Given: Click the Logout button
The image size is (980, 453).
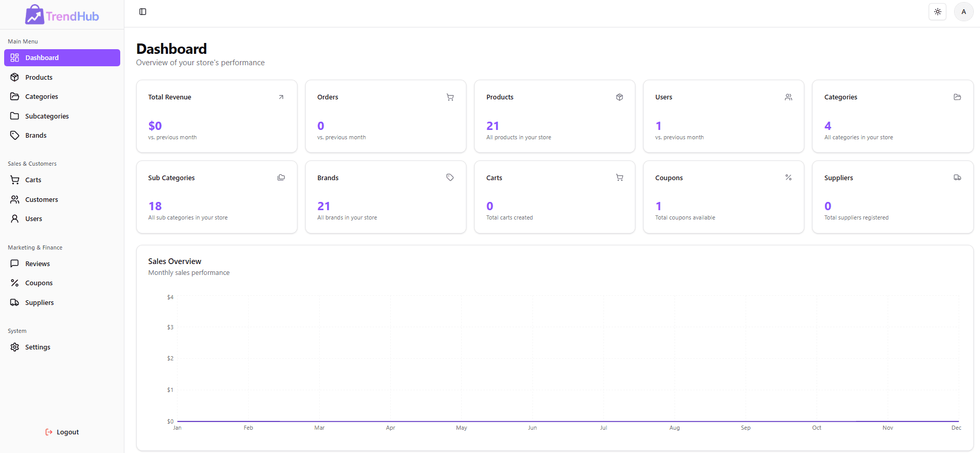Looking at the screenshot, I should 62,432.
